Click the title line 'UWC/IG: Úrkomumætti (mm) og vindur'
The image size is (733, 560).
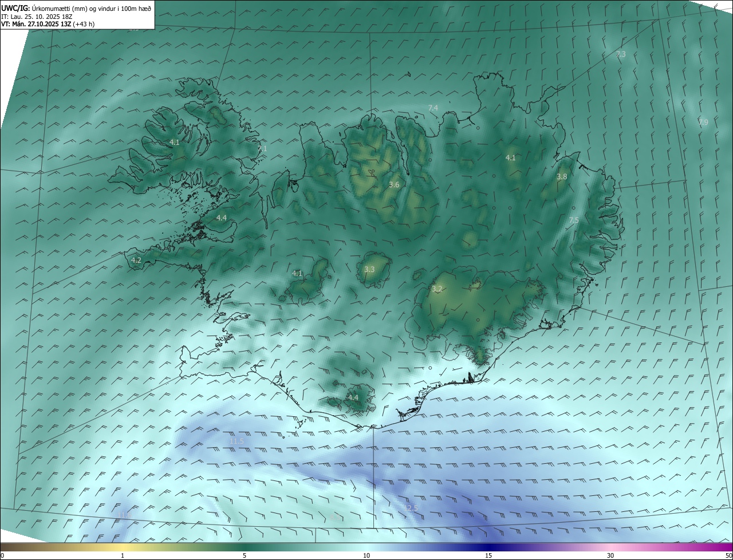click(x=76, y=7)
